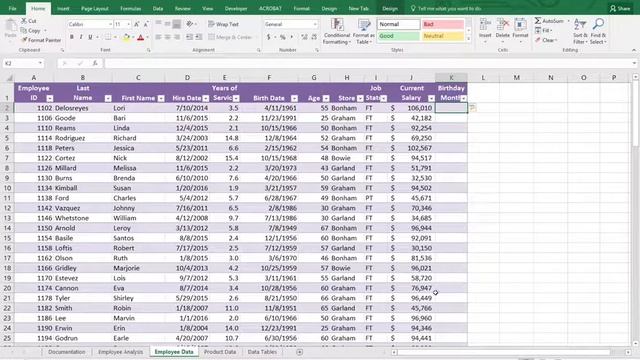Open the Product Data sheet tab
Image resolution: width=640 pixels, height=360 pixels.
pyautogui.click(x=220, y=352)
